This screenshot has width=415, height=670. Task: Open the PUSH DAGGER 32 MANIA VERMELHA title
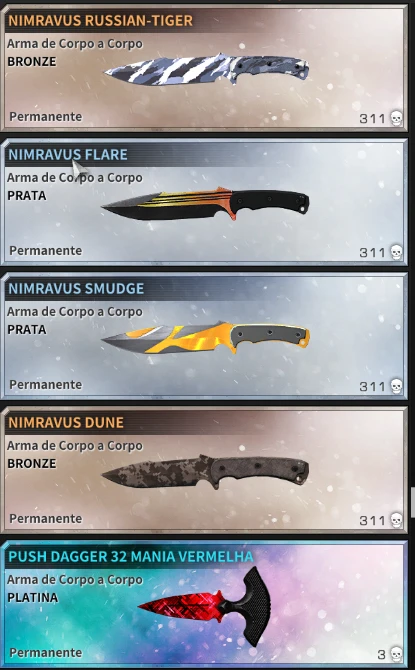point(131,556)
